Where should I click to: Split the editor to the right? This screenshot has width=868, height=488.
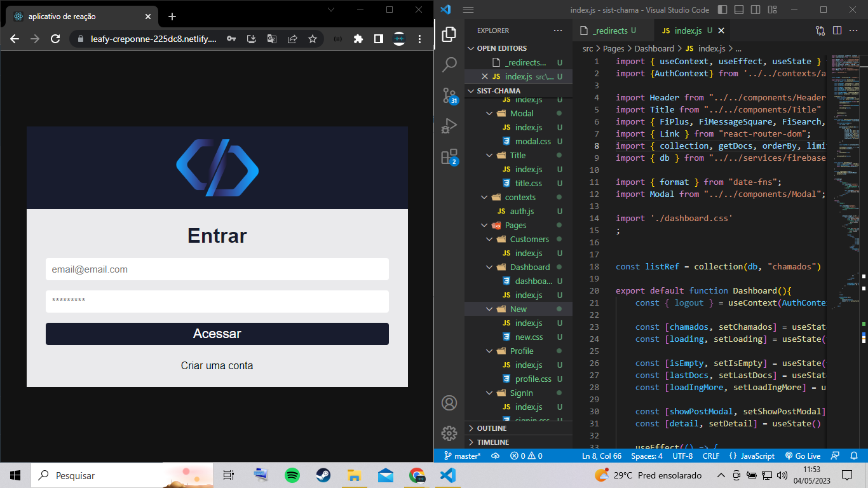coord(837,30)
